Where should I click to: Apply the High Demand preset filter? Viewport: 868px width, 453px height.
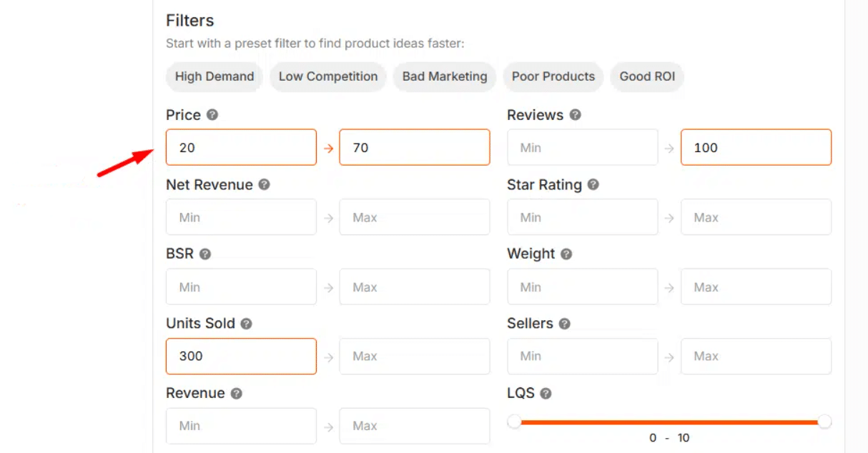(214, 76)
